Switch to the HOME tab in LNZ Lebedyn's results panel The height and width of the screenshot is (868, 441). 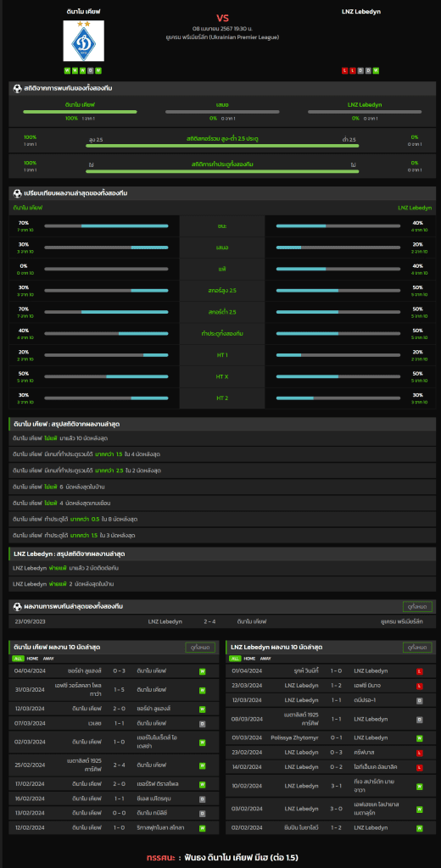coord(250,659)
